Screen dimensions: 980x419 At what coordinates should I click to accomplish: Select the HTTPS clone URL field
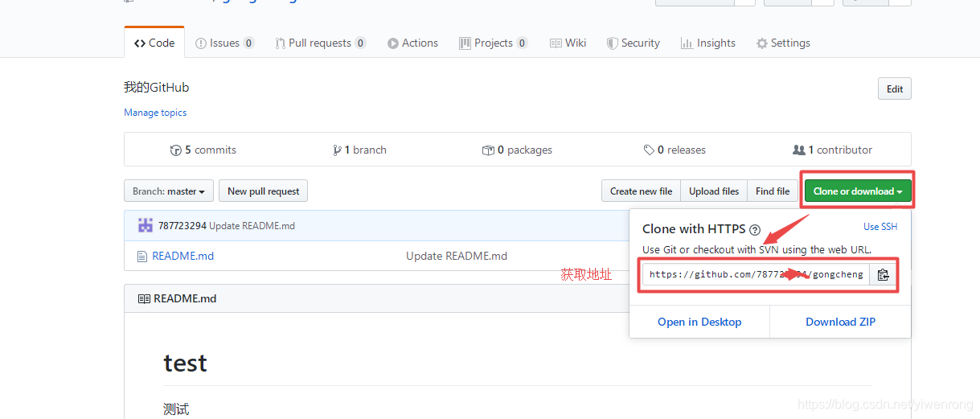756,274
